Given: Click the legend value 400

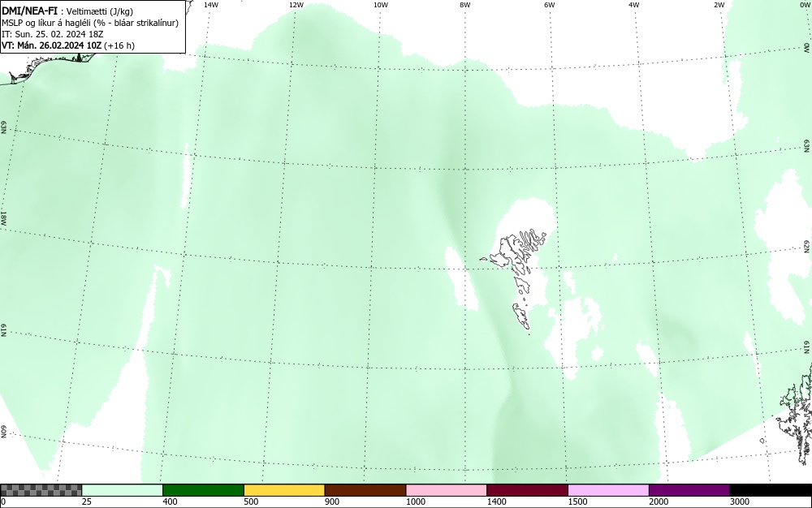Looking at the screenshot, I should [170, 502].
